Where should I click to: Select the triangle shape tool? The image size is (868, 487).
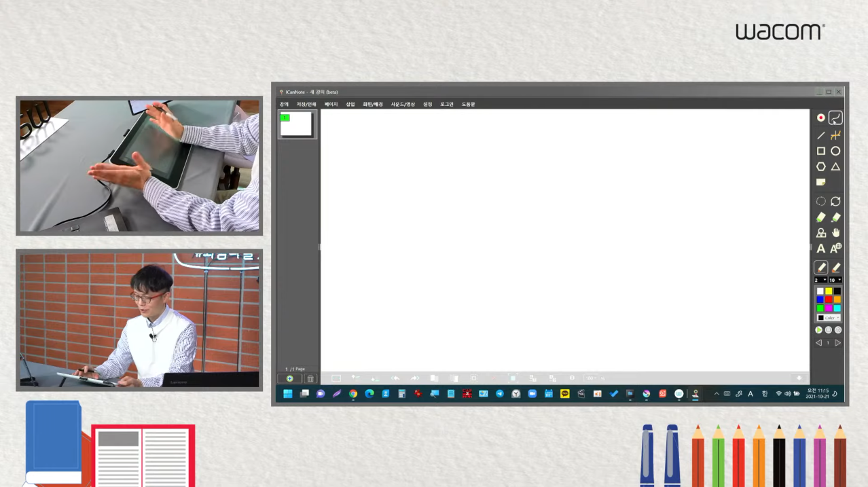click(x=835, y=166)
